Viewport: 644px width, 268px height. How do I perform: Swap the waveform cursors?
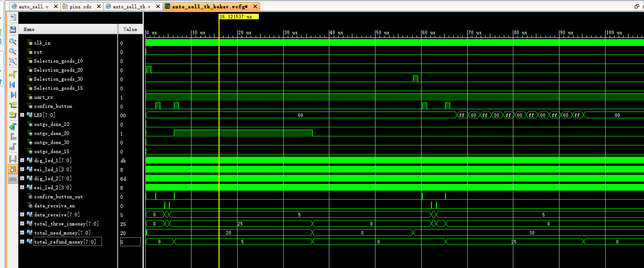click(x=13, y=159)
